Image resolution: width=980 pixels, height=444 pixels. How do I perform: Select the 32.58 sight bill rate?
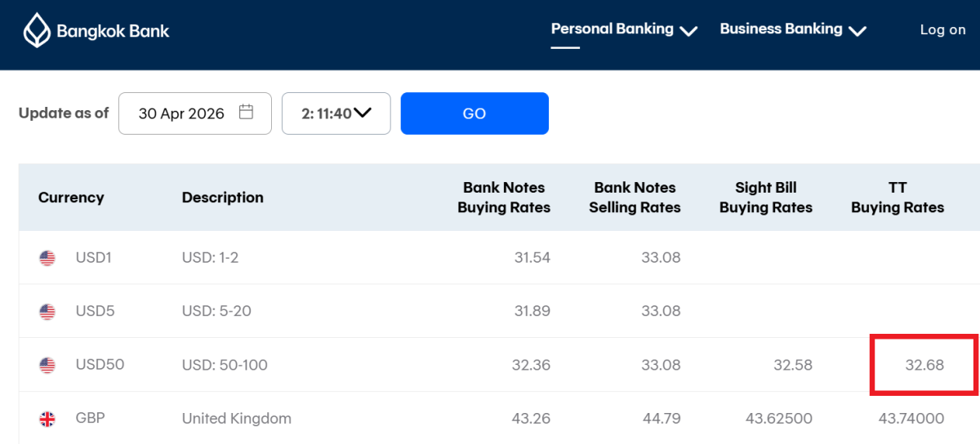pos(793,365)
